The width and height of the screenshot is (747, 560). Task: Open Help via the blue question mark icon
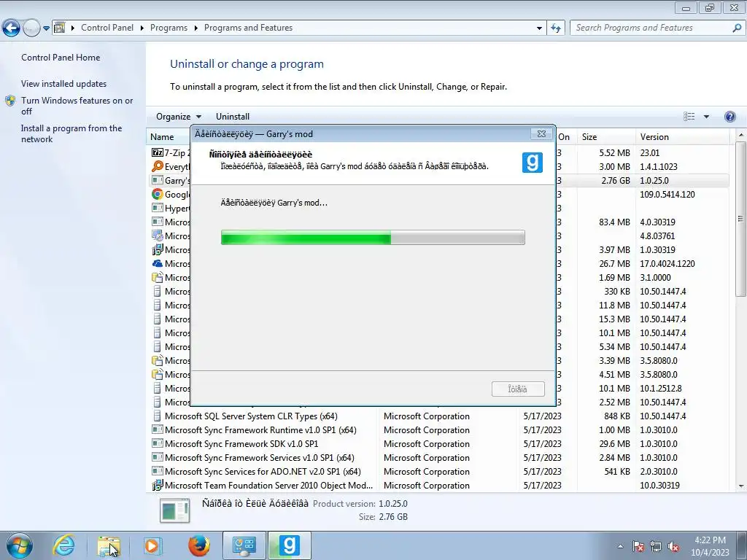point(729,117)
